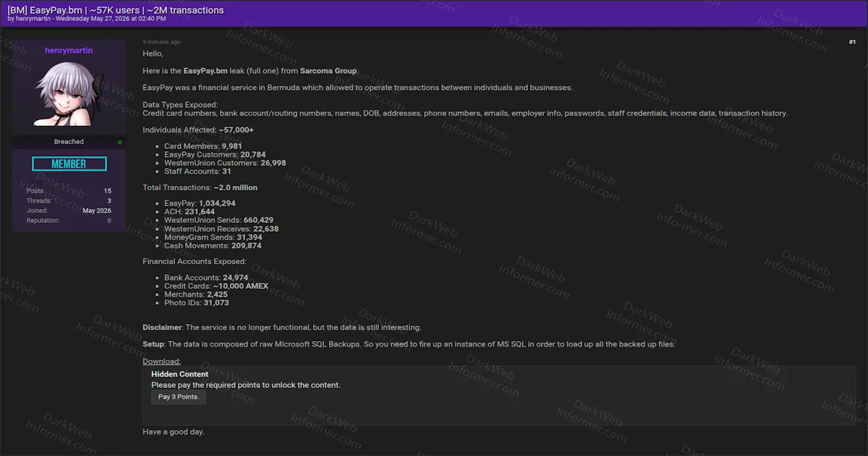Click the 'Financial Accounts Exposed:' heading

pos(195,261)
